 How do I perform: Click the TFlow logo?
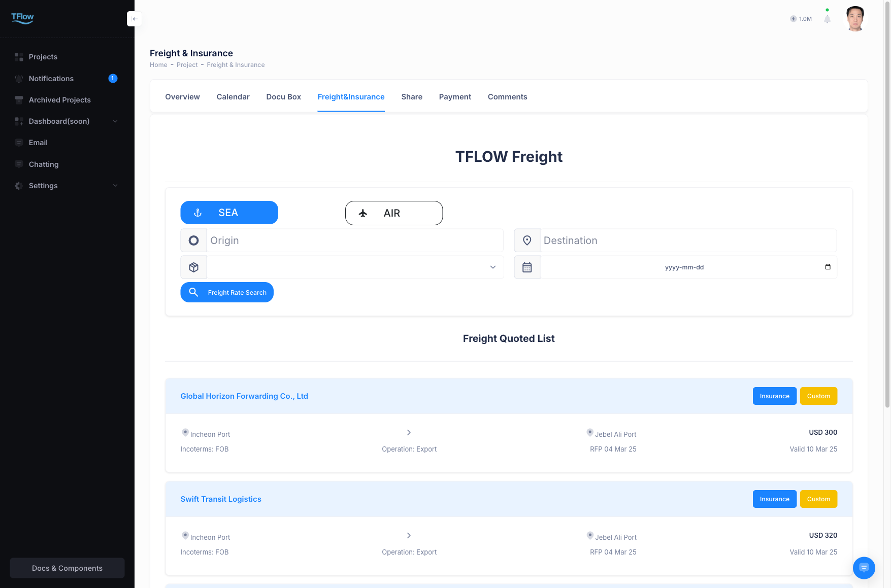tap(22, 18)
